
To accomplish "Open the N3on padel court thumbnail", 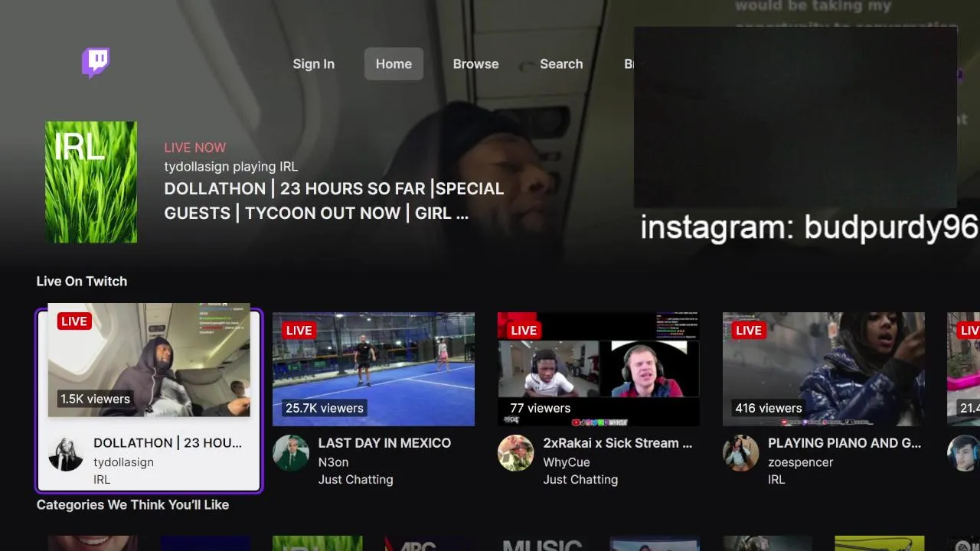I will [x=374, y=369].
